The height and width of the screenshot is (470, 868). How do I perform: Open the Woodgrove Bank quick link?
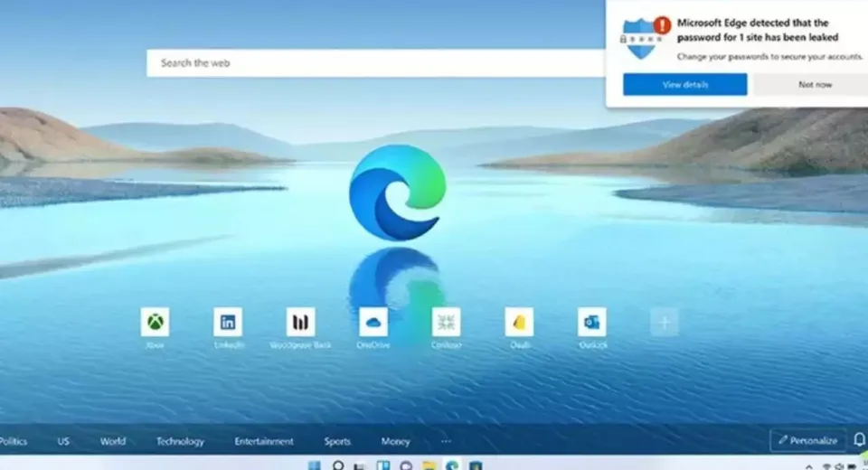point(300,323)
